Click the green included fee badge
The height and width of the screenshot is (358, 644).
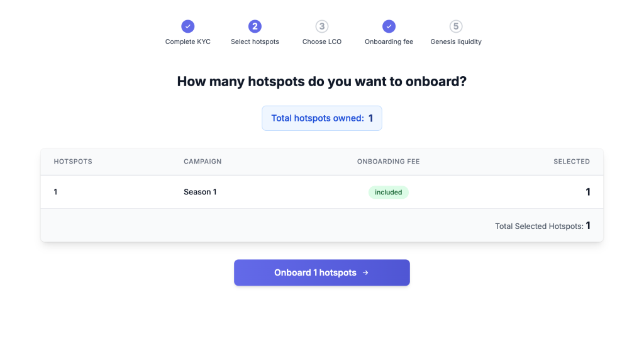coord(389,193)
